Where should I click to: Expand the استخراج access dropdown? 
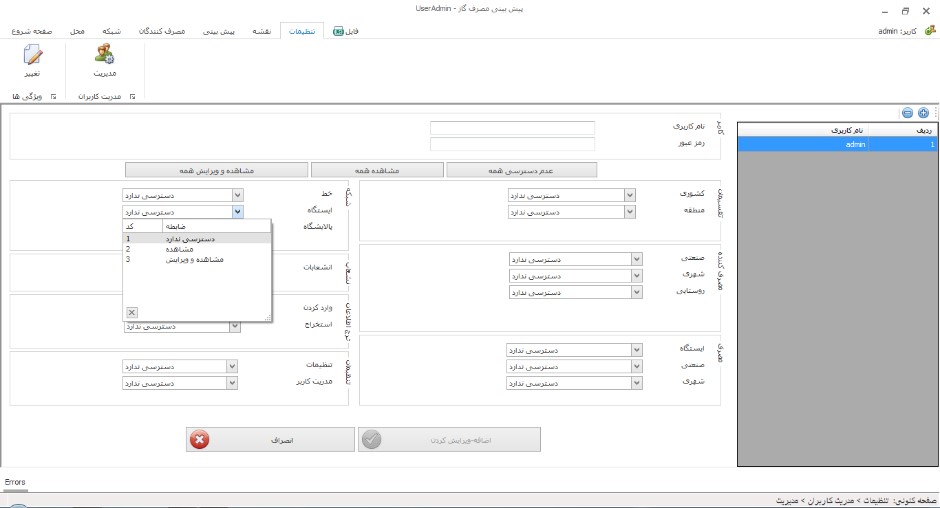pos(234,326)
